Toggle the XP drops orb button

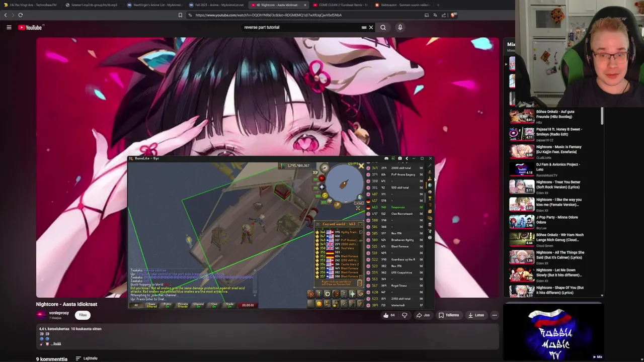[x=315, y=172]
